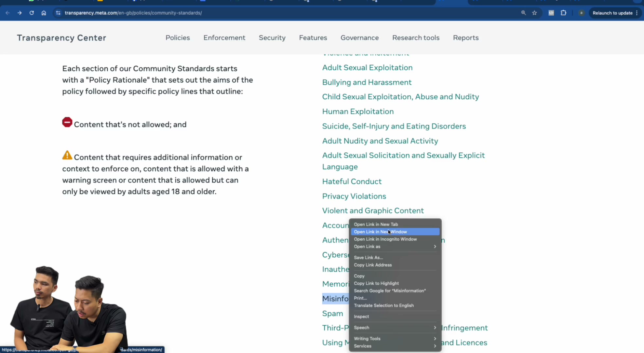This screenshot has width=644, height=353.
Task: Select Save Link As… in context menu
Action: (395, 258)
